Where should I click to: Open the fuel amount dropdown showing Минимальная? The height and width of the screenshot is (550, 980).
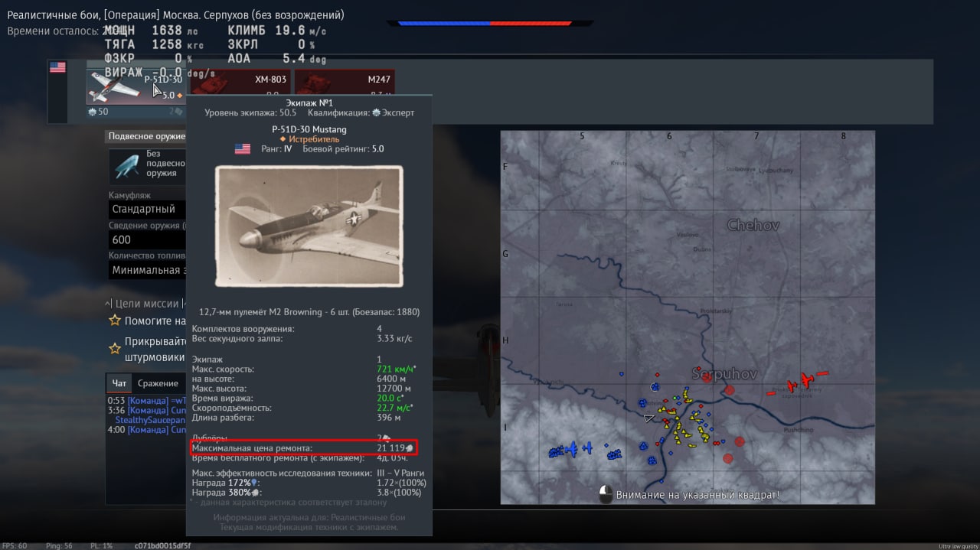147,270
